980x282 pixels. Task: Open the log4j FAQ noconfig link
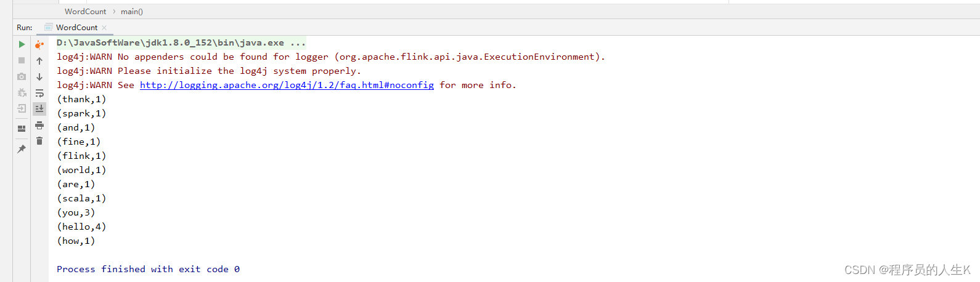[287, 86]
